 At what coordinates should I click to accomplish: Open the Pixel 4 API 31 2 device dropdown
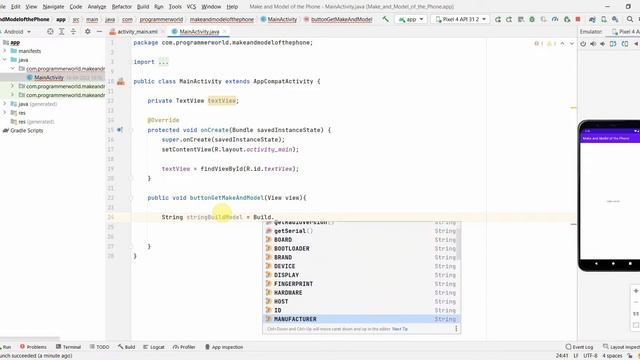pyautogui.click(x=460, y=19)
